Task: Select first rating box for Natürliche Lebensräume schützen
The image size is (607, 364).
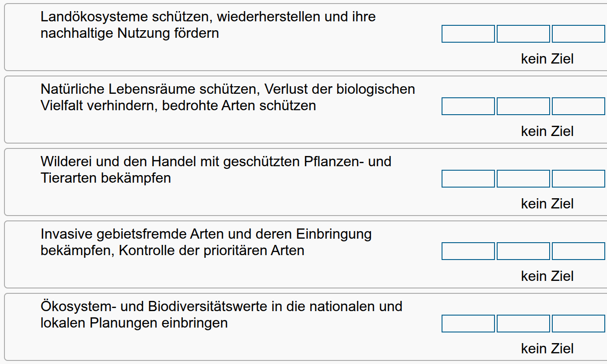Action: (x=468, y=106)
